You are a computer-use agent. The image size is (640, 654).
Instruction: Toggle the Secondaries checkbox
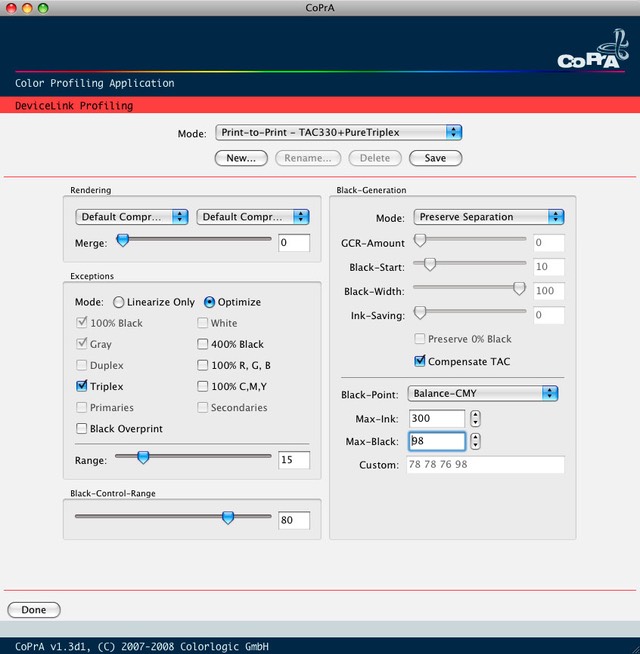coord(203,407)
